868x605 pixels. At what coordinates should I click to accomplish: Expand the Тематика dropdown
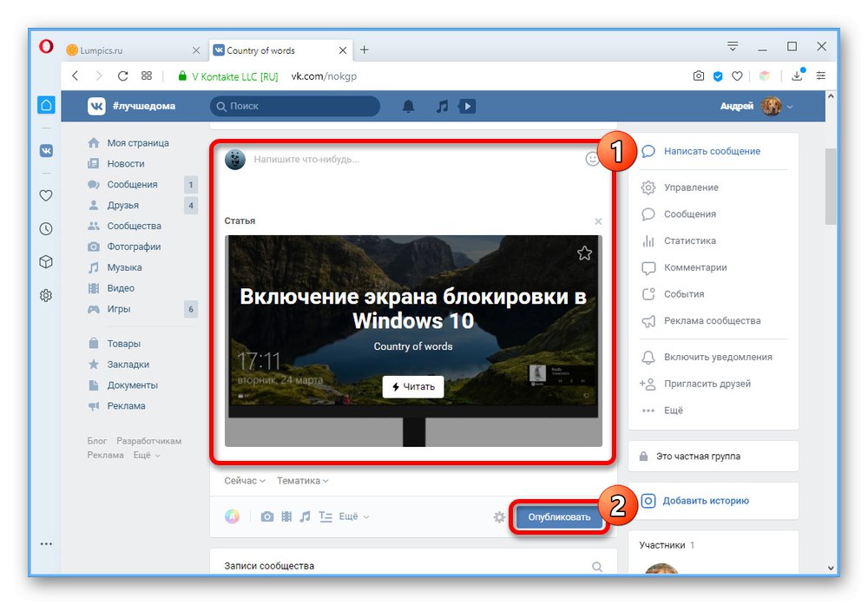tap(303, 481)
